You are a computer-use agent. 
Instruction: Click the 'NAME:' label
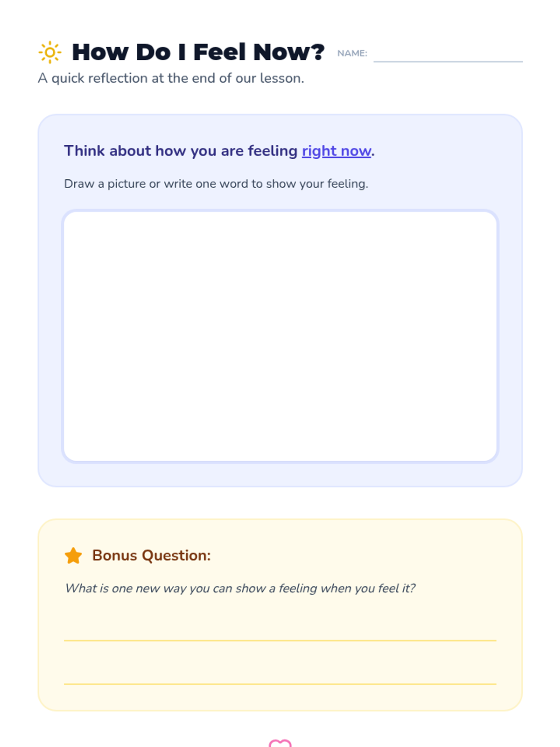click(352, 53)
